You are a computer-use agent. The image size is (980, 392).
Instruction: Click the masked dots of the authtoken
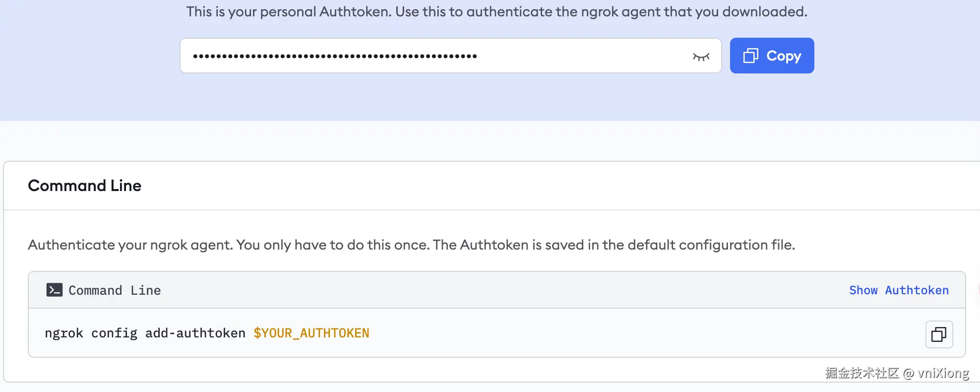pyautogui.click(x=335, y=56)
